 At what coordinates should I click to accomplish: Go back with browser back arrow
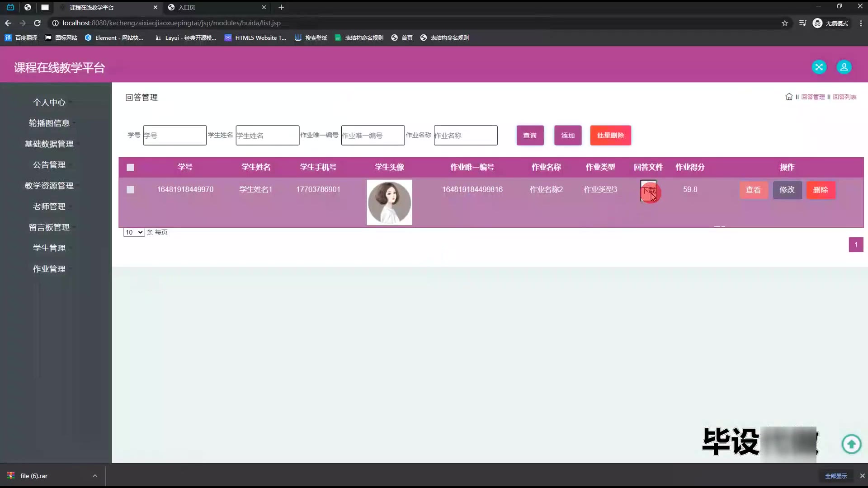click(8, 23)
